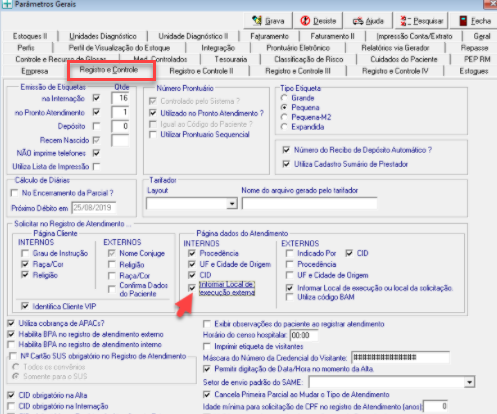Toggle the internal Raça/Cor checkbox
This screenshot has width=497, height=414.
point(25,264)
